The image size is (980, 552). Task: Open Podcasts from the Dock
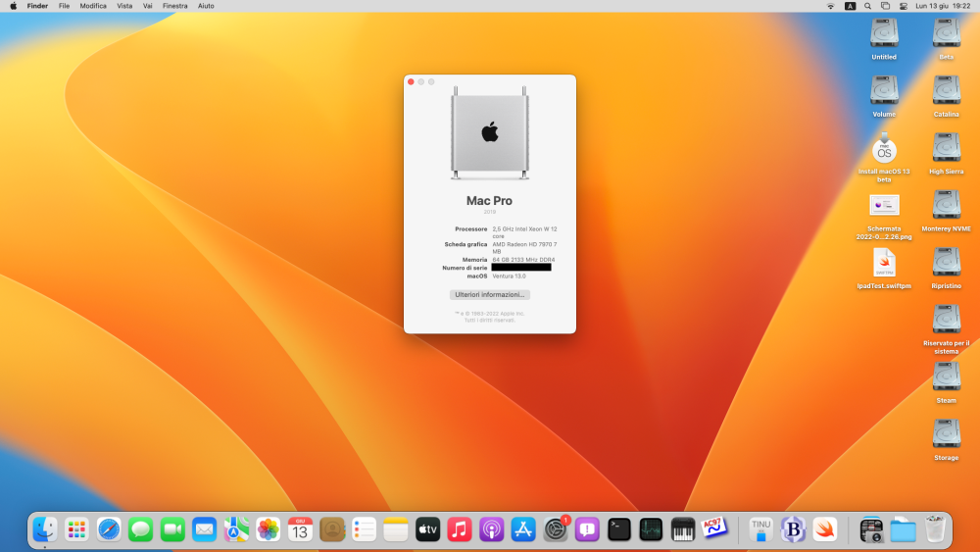pos(491,530)
